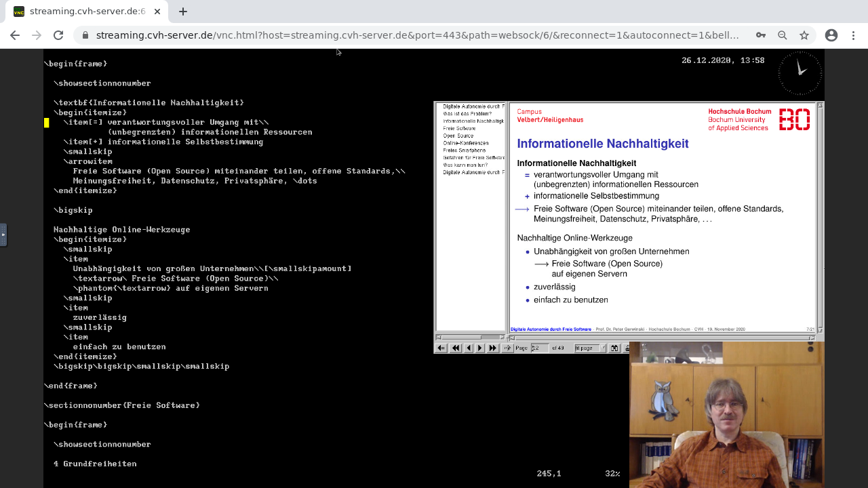Click browser back arrow
The height and width of the screenshot is (488, 868).
tap(15, 35)
